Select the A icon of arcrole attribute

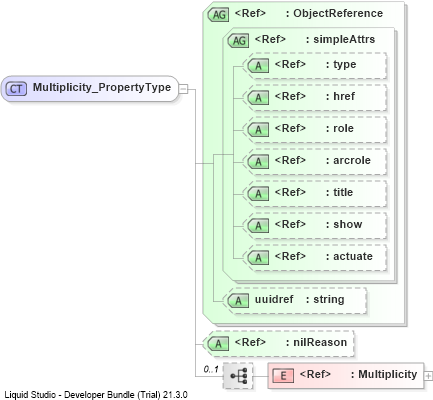(x=258, y=162)
